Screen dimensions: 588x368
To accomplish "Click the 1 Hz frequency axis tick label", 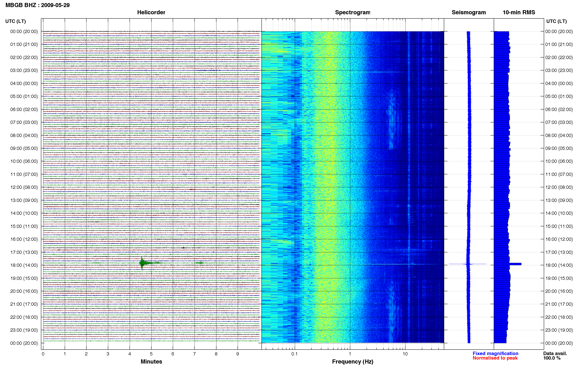I will pyautogui.click(x=350, y=354).
